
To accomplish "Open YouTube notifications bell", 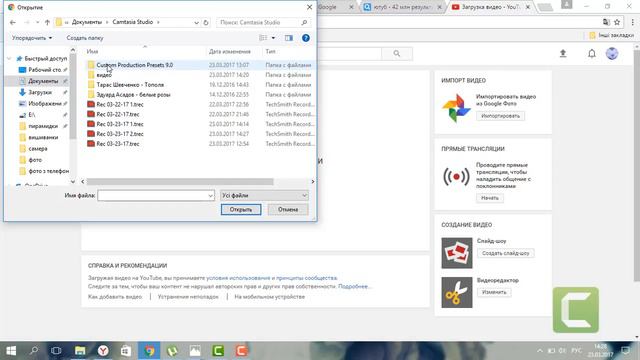I will pos(591,53).
